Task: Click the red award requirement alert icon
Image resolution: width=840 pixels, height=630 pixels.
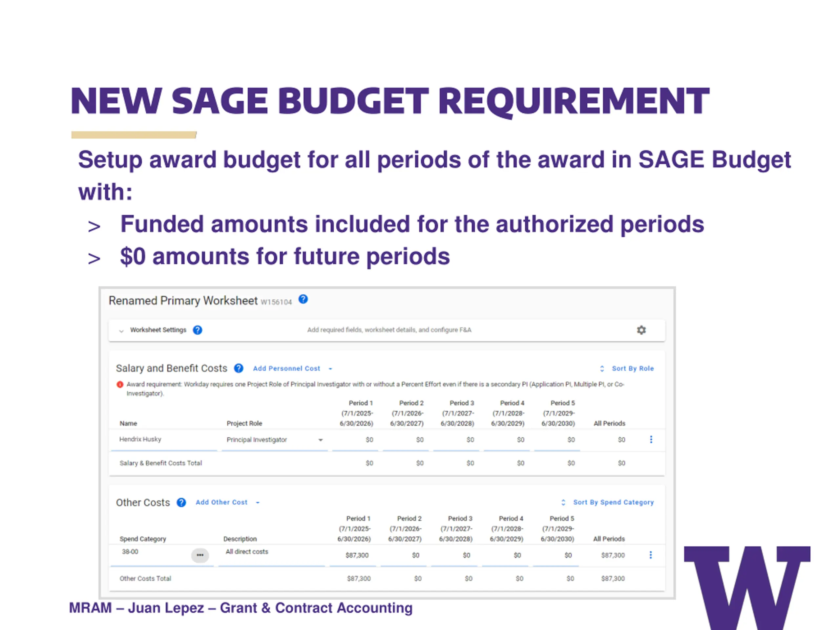Action: click(120, 384)
